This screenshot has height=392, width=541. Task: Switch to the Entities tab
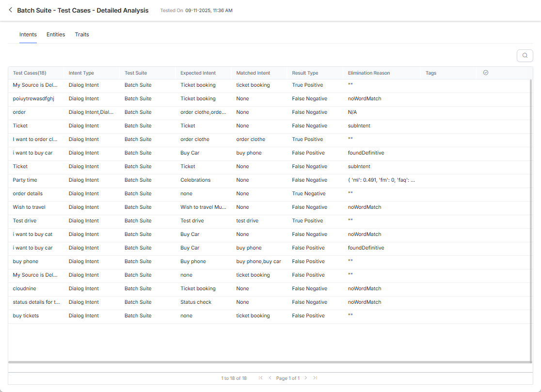click(x=56, y=34)
